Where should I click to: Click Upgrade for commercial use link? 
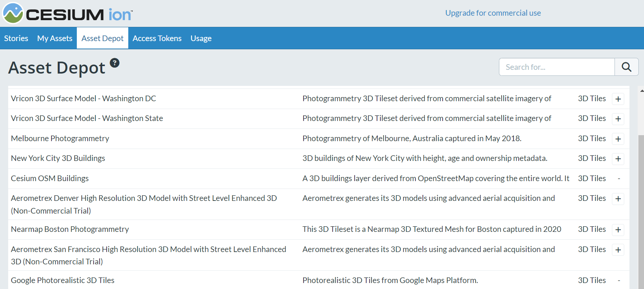click(x=493, y=13)
